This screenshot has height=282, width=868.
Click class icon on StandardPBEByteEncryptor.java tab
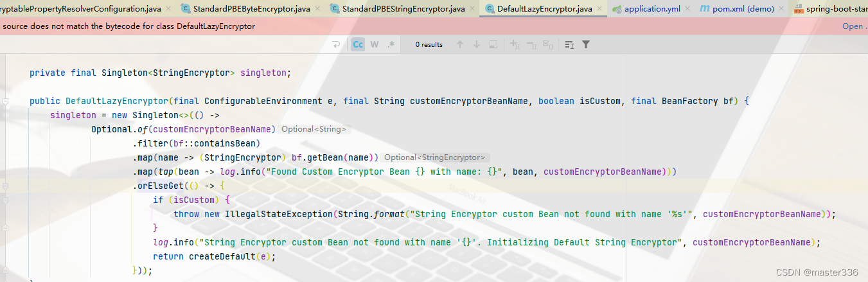pyautogui.click(x=186, y=9)
